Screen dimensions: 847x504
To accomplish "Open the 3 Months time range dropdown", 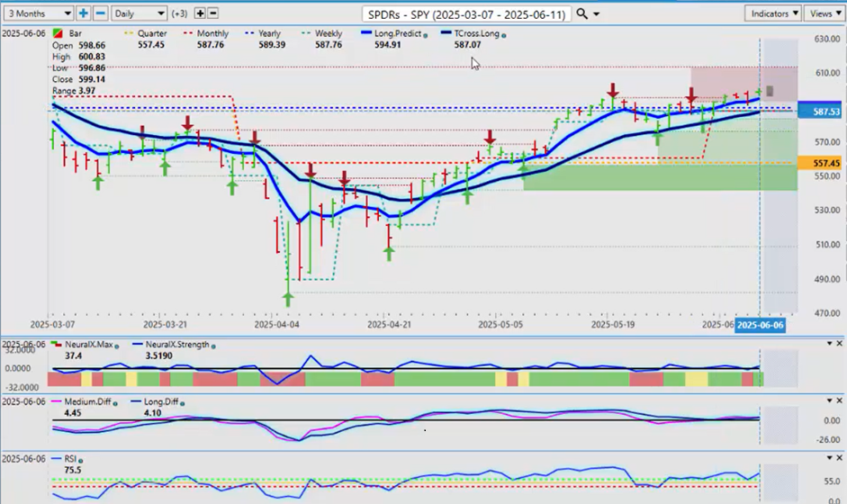I will (x=38, y=13).
